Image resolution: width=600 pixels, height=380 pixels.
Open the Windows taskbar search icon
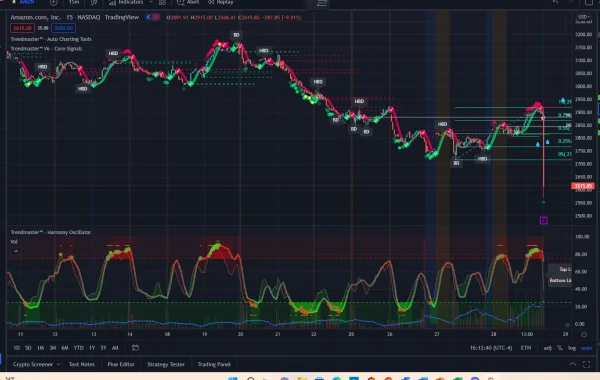[x=251, y=378]
